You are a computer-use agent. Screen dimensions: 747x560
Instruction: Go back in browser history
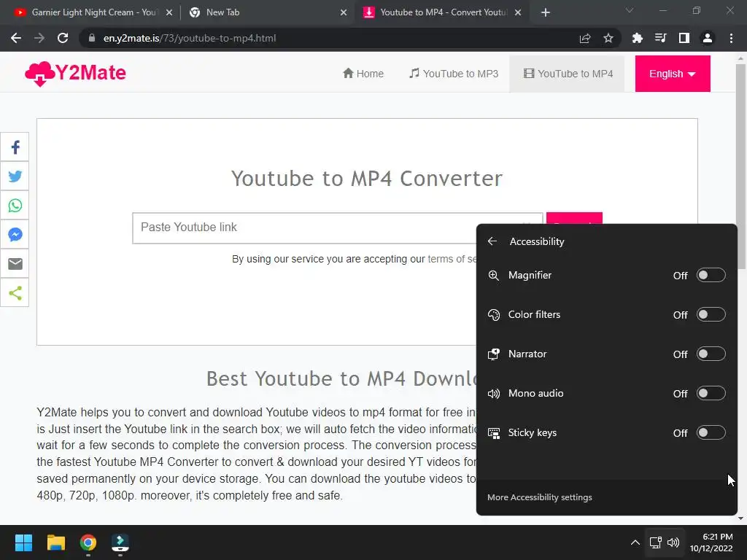click(x=16, y=38)
